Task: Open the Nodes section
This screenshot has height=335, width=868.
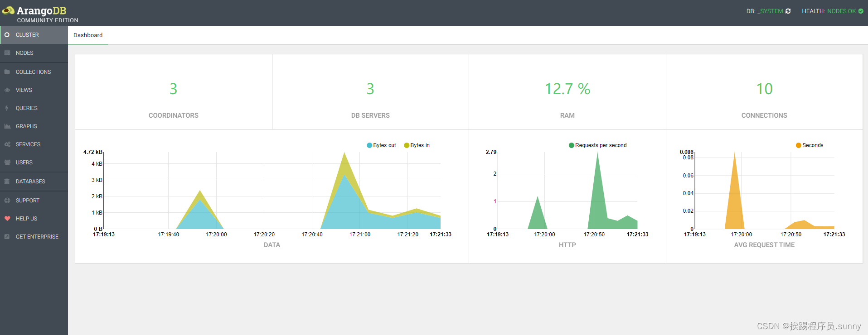Action: point(34,53)
